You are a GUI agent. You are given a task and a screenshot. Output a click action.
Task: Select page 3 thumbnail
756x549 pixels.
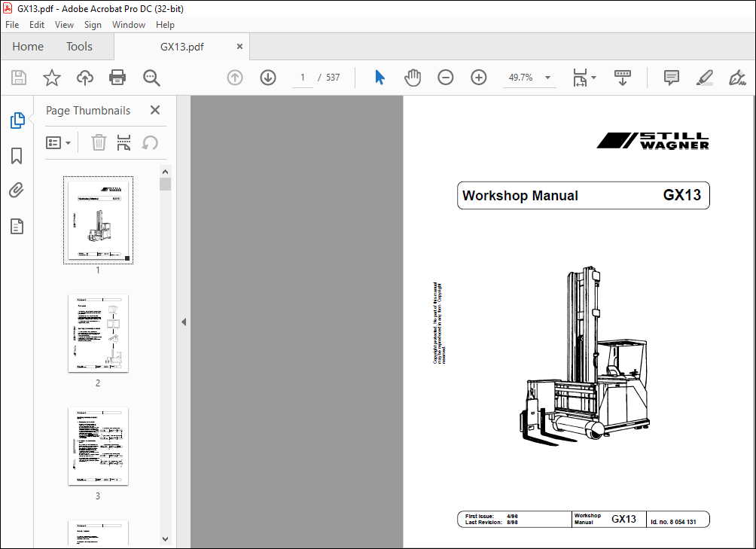pos(99,446)
